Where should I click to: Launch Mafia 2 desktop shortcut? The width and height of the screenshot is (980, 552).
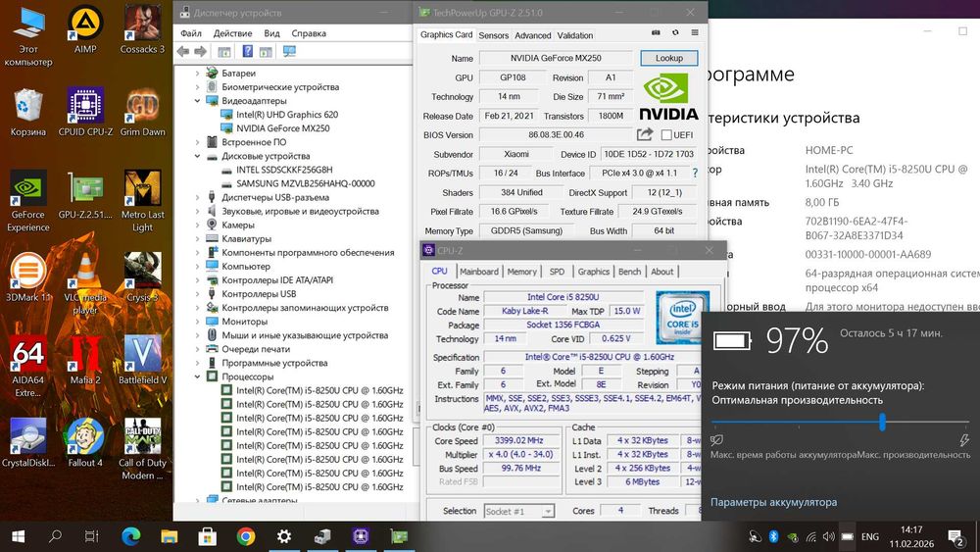(x=85, y=360)
